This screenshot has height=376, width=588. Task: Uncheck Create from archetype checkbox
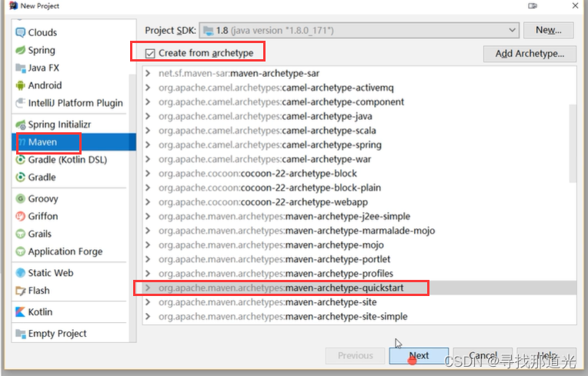point(150,54)
